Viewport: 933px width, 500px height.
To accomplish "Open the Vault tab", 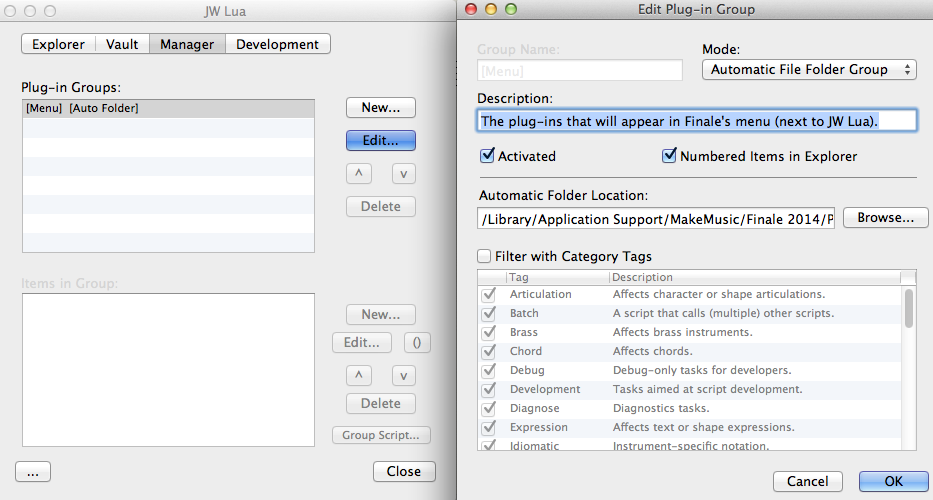I will pyautogui.click(x=122, y=44).
